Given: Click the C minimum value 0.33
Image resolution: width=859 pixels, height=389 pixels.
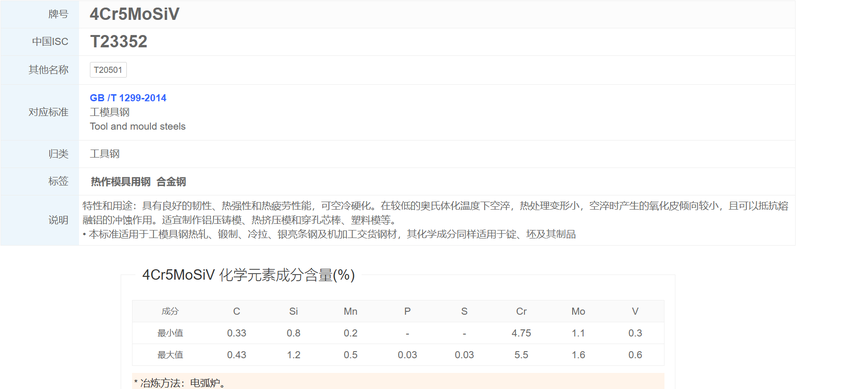Looking at the screenshot, I should pos(237,333).
